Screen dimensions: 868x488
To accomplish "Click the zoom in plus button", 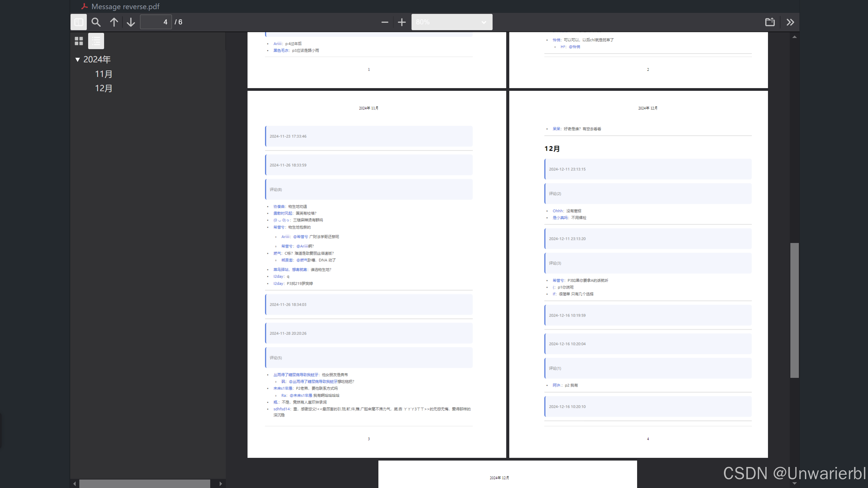I will click(402, 22).
